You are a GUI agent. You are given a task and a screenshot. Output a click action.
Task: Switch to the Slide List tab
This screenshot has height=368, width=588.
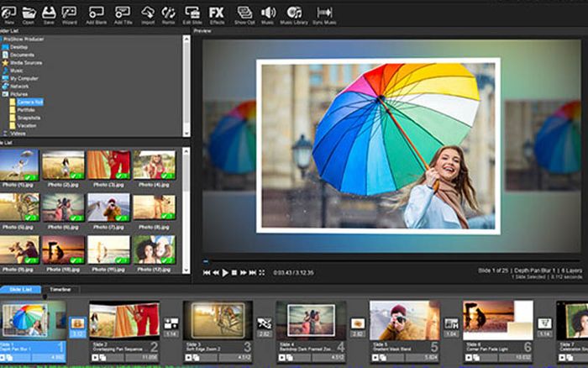click(21, 290)
